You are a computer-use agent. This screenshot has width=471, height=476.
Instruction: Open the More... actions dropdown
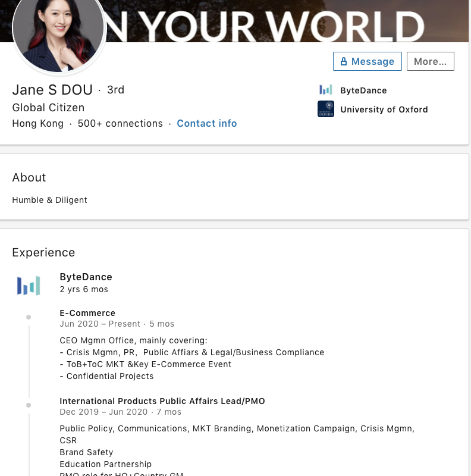430,61
